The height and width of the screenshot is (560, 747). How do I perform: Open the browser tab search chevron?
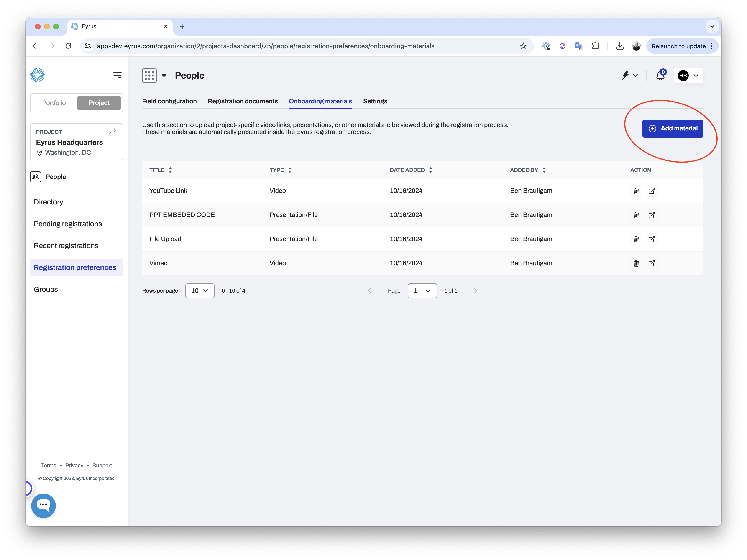712,26
